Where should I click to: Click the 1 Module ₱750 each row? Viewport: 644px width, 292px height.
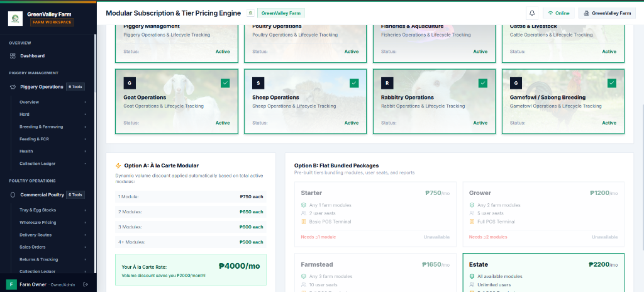(191, 196)
